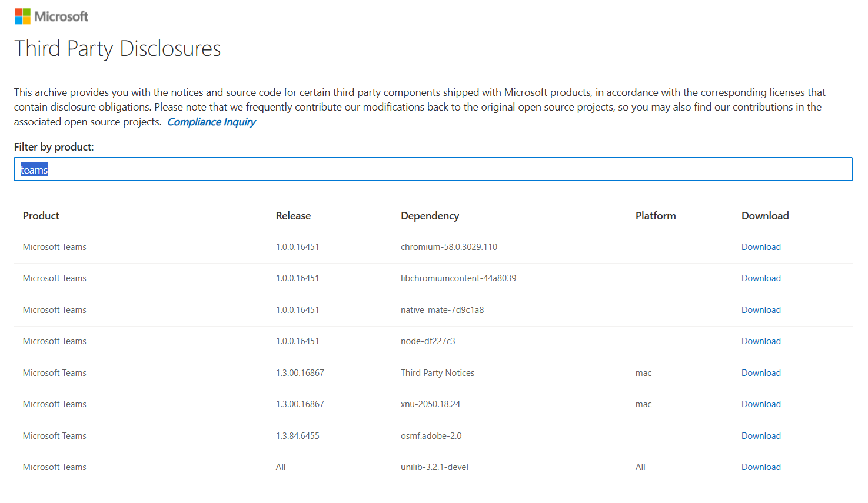Download xnu-2050.18.24 package

(761, 404)
